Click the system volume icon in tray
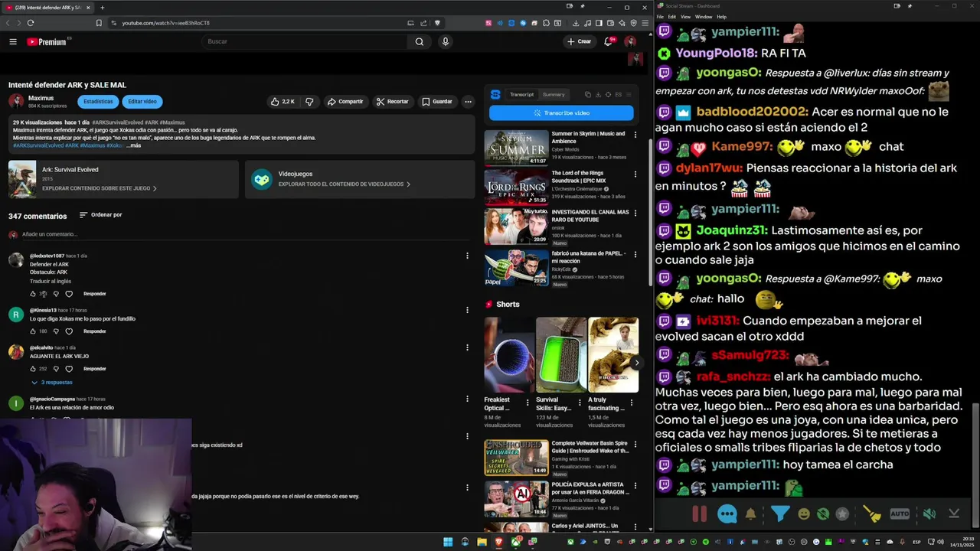This screenshot has width=980, height=551. click(942, 542)
